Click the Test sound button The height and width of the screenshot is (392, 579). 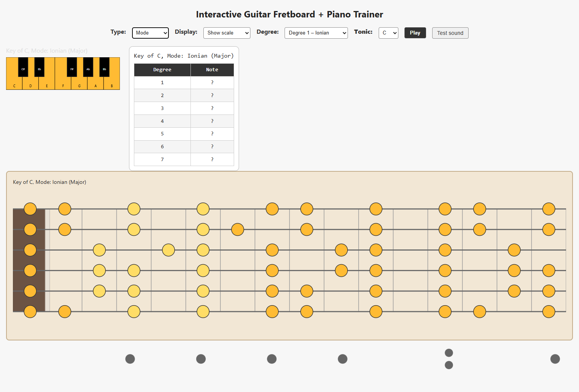450,33
